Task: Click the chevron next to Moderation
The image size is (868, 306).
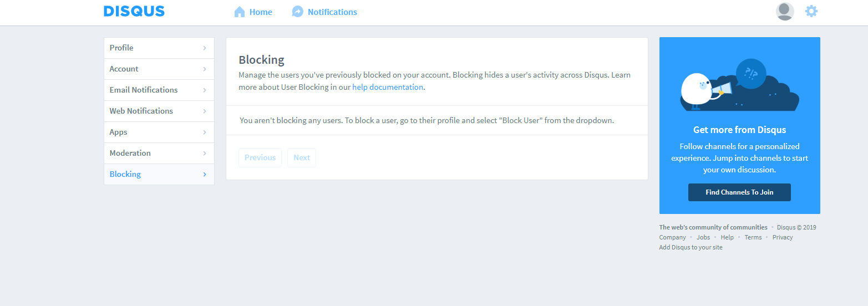Action: [x=204, y=154]
